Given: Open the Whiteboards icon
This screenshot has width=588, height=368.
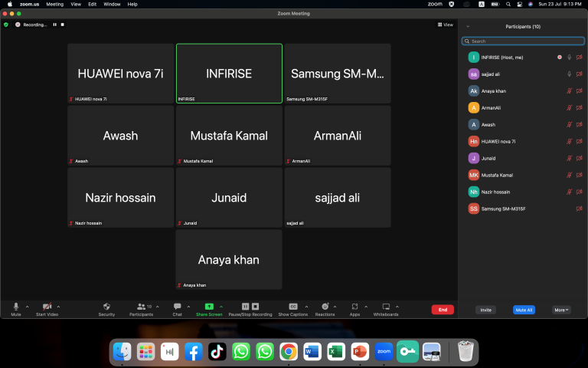Looking at the screenshot, I should pos(386,307).
